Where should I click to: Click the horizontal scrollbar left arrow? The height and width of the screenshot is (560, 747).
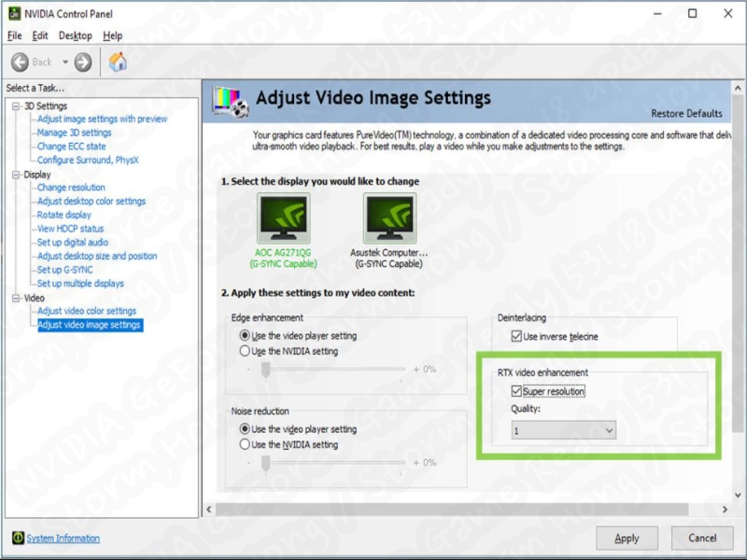(208, 509)
